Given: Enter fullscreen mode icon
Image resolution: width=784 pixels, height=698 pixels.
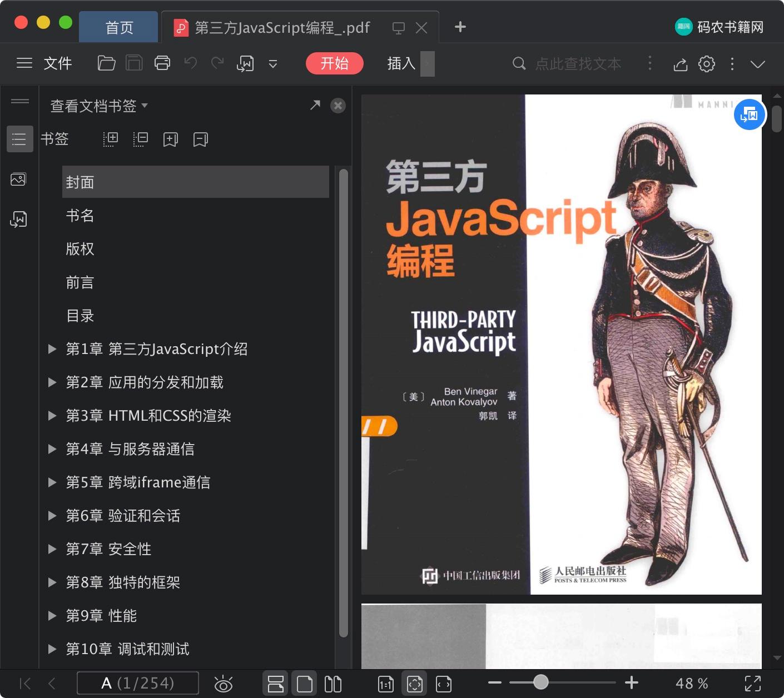Looking at the screenshot, I should tap(753, 684).
